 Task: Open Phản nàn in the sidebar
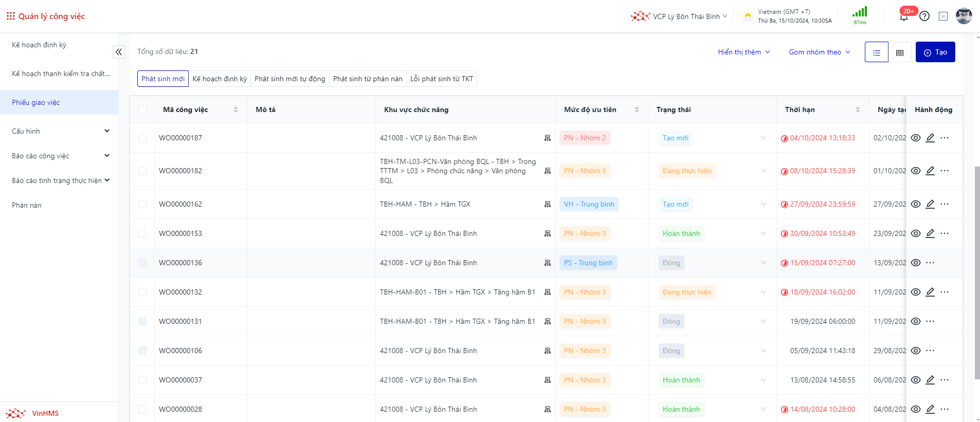tap(27, 205)
